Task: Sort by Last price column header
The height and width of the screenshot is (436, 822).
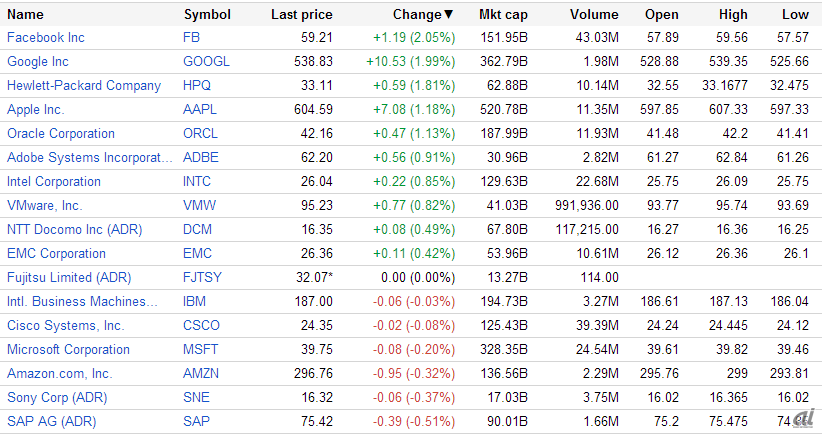Action: click(301, 15)
